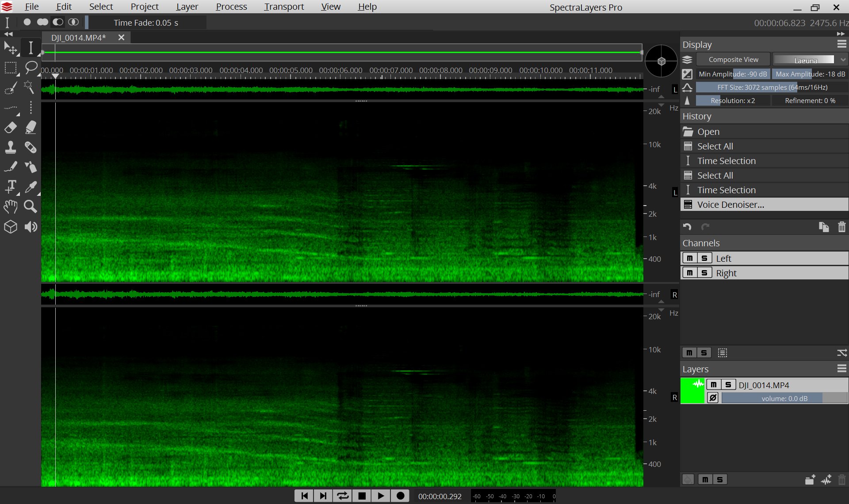Image resolution: width=849 pixels, height=504 pixels.
Task: Toggle selection mode: subtract from selection
Action: tap(58, 22)
